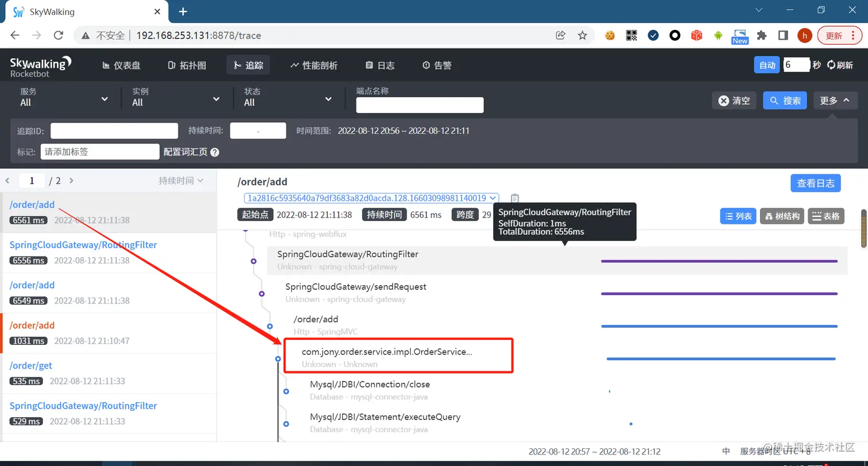
Task: Click the 清空 clear button
Action: click(734, 100)
